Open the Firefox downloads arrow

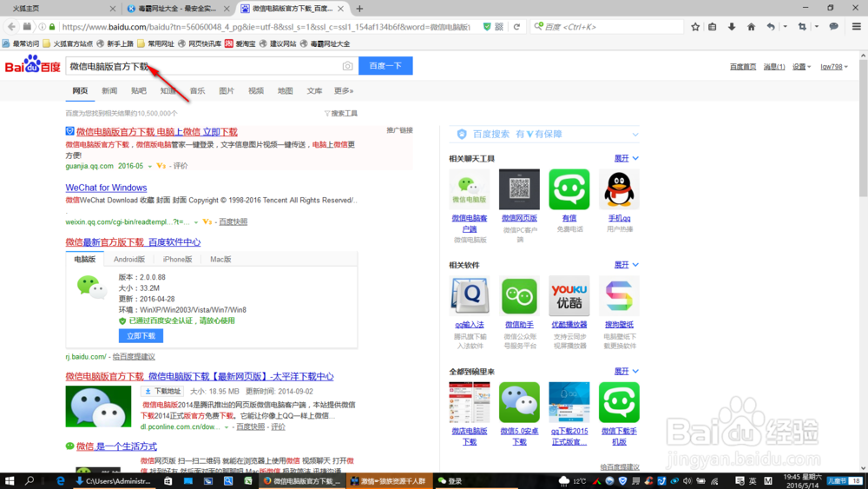click(732, 27)
